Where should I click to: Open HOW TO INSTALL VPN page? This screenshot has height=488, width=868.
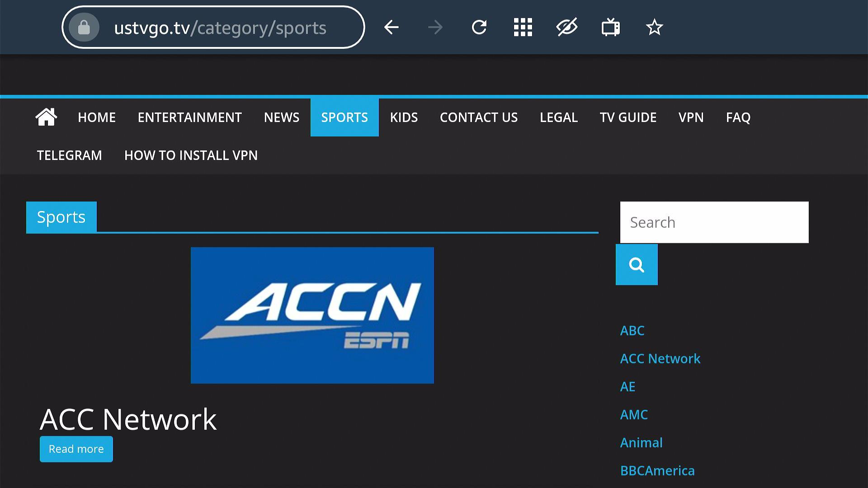point(191,155)
